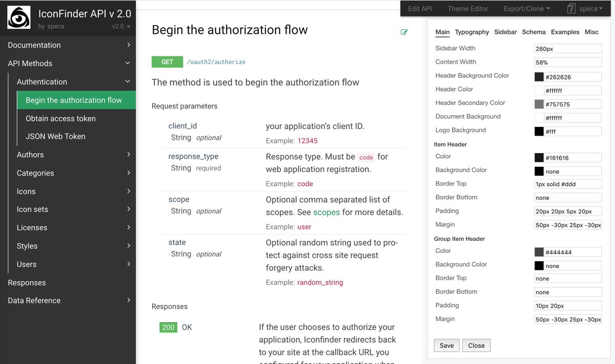Collapse the Authentication group chevron
Image resolution: width=615 pixels, height=364 pixels.
coord(128,81)
